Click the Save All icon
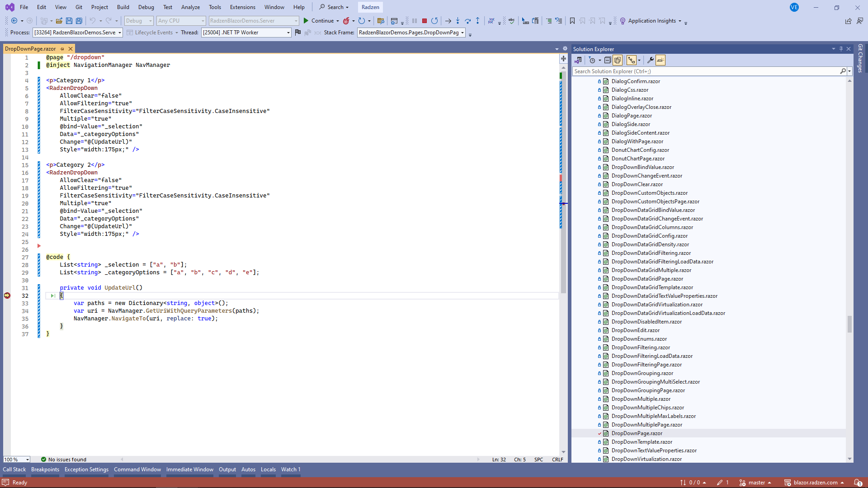This screenshot has height=488, width=868. (x=79, y=21)
